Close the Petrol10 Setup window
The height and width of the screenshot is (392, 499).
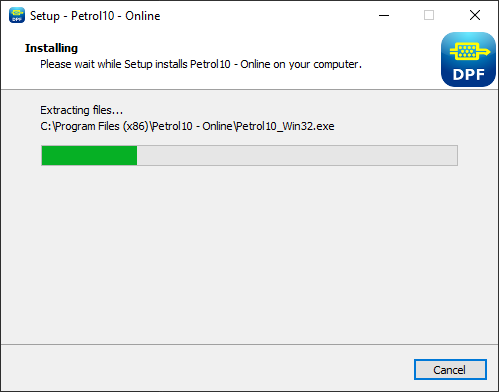pos(475,15)
